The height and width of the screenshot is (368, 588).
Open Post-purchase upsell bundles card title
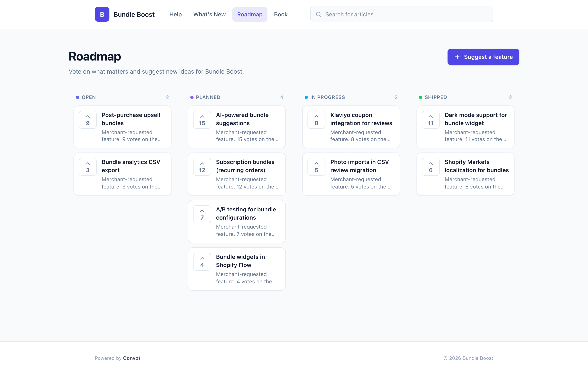pyautogui.click(x=131, y=119)
